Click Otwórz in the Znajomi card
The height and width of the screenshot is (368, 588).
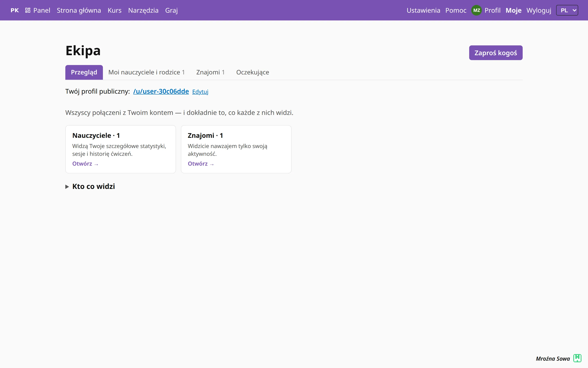point(201,164)
